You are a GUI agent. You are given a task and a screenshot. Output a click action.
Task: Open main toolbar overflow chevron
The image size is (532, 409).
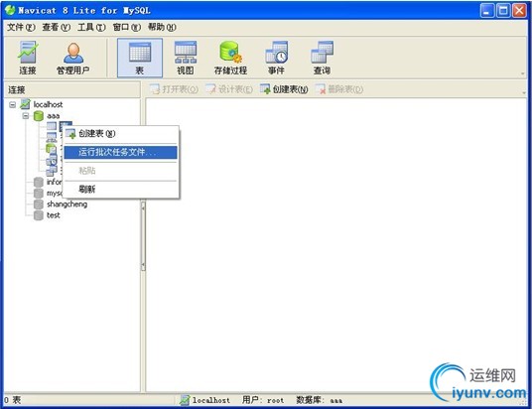523,73
